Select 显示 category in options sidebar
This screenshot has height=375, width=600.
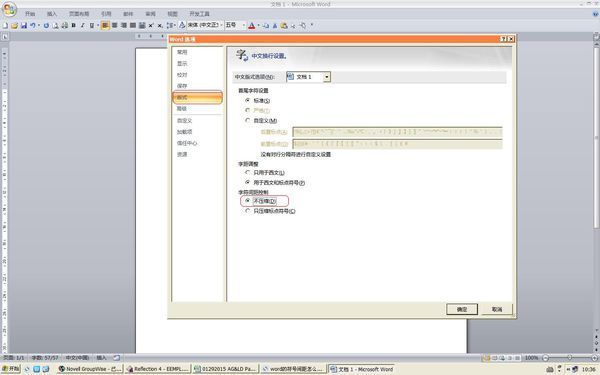tap(197, 64)
